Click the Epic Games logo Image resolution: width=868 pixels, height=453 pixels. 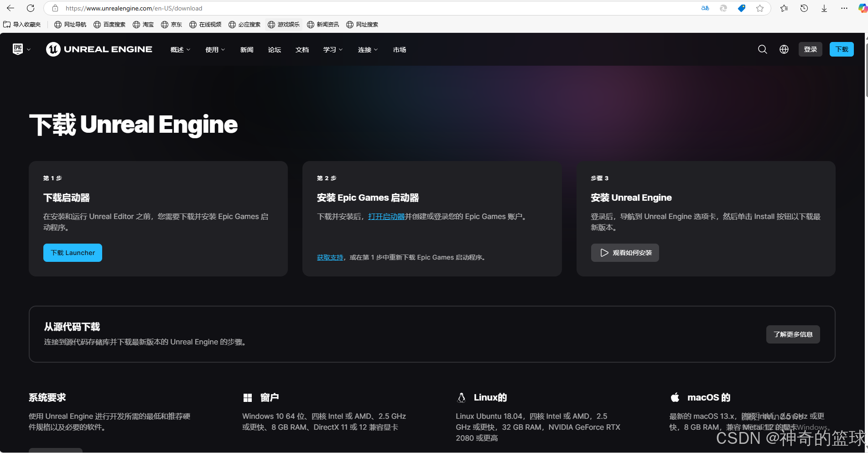click(18, 49)
